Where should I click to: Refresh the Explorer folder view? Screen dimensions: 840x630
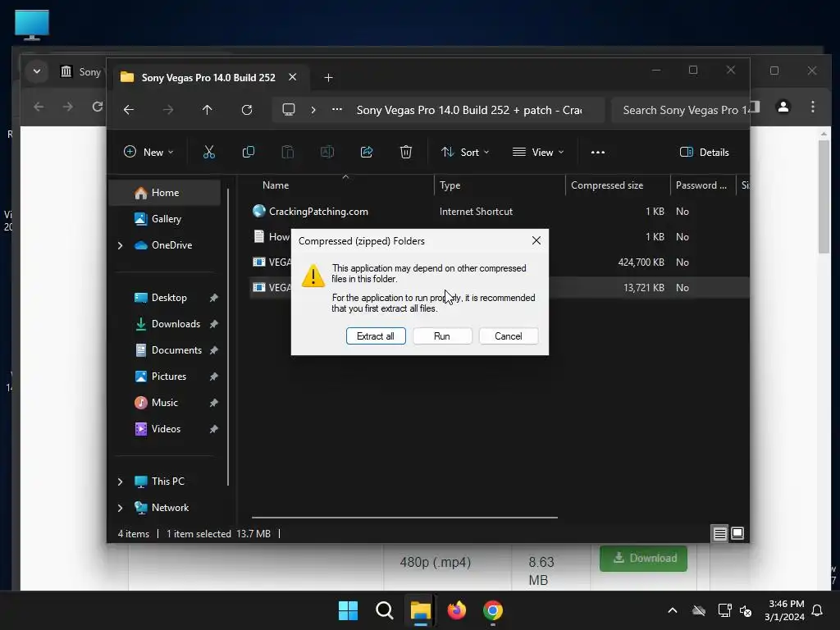[247, 110]
